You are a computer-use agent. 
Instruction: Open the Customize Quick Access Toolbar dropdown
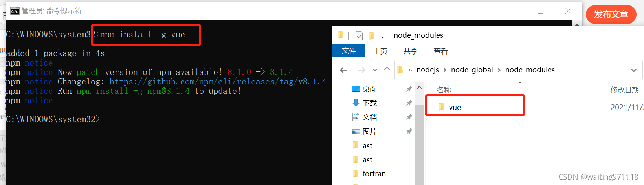tap(382, 37)
